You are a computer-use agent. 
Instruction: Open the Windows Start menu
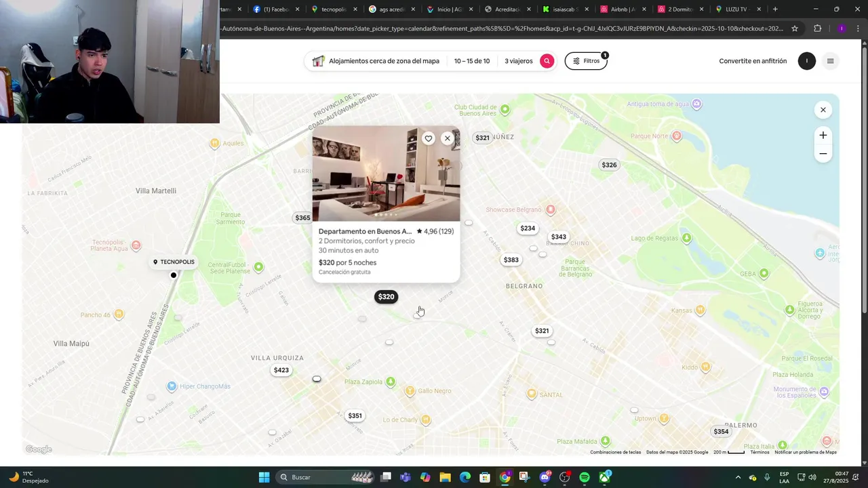pyautogui.click(x=264, y=477)
